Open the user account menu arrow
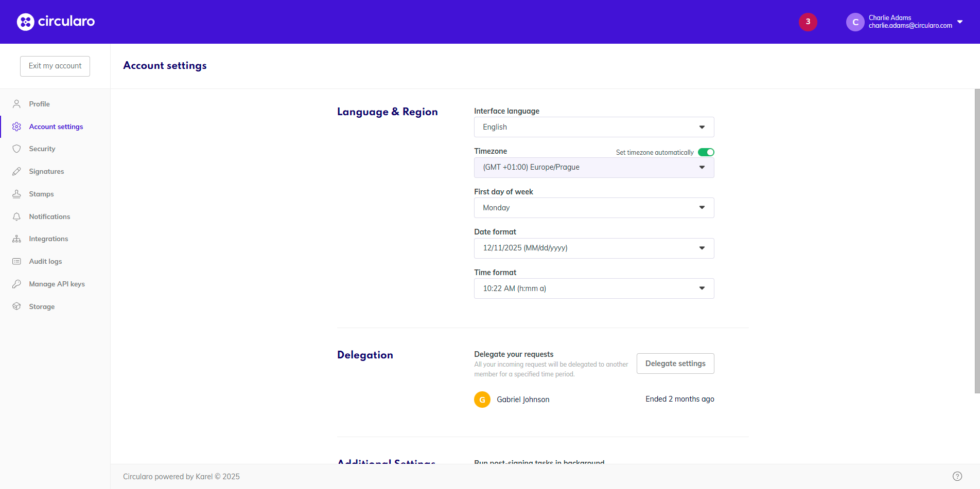The image size is (980, 489). (x=959, y=22)
